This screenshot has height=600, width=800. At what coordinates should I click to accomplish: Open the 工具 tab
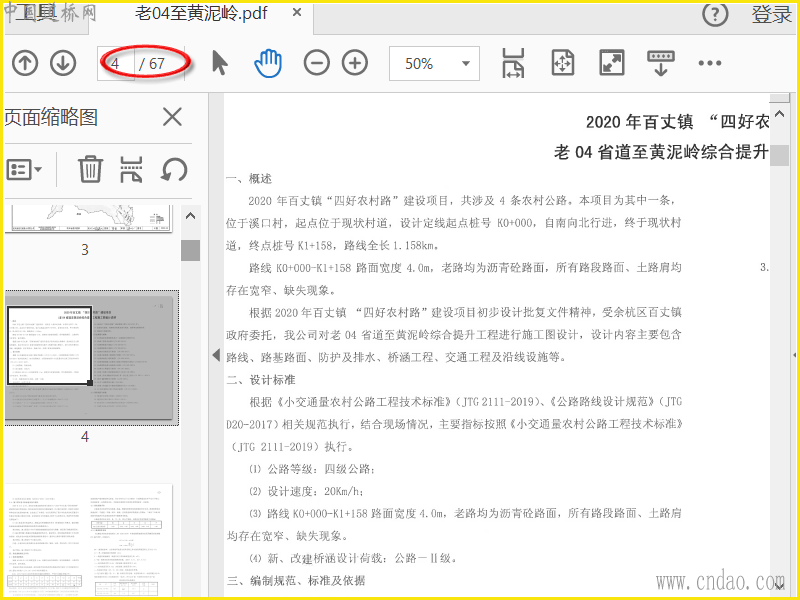(x=36, y=13)
